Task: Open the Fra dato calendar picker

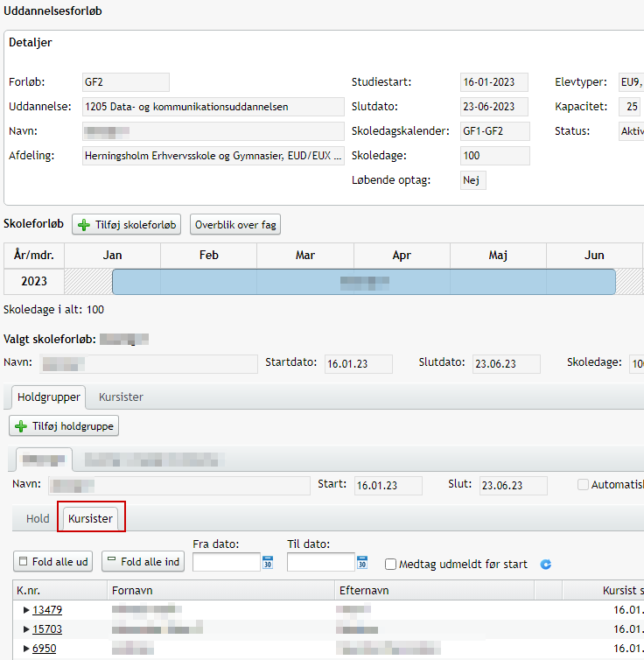Action: 268,562
